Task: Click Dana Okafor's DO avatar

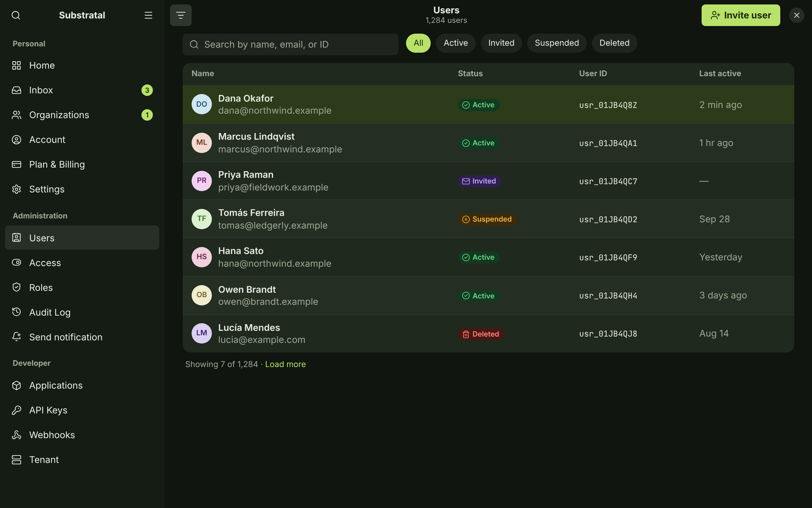Action: (202, 104)
